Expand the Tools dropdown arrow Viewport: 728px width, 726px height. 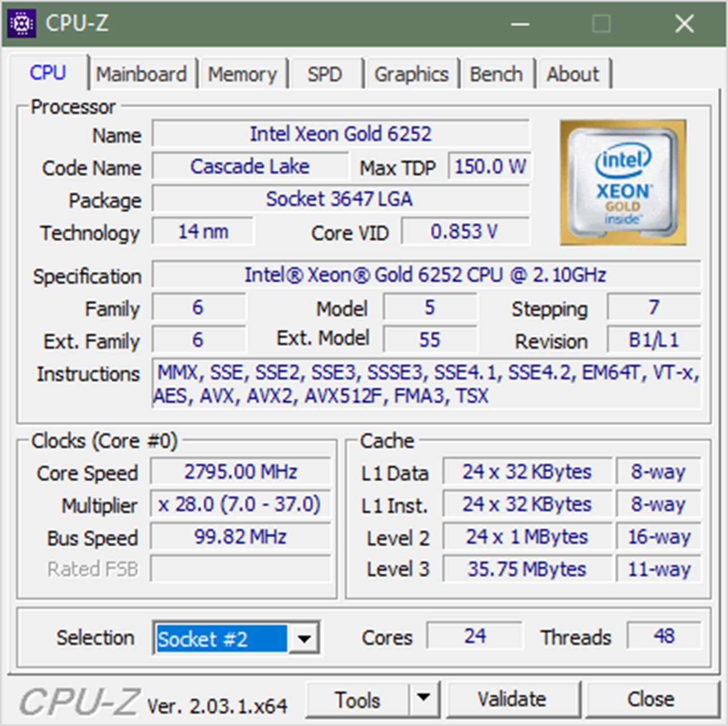point(423,698)
